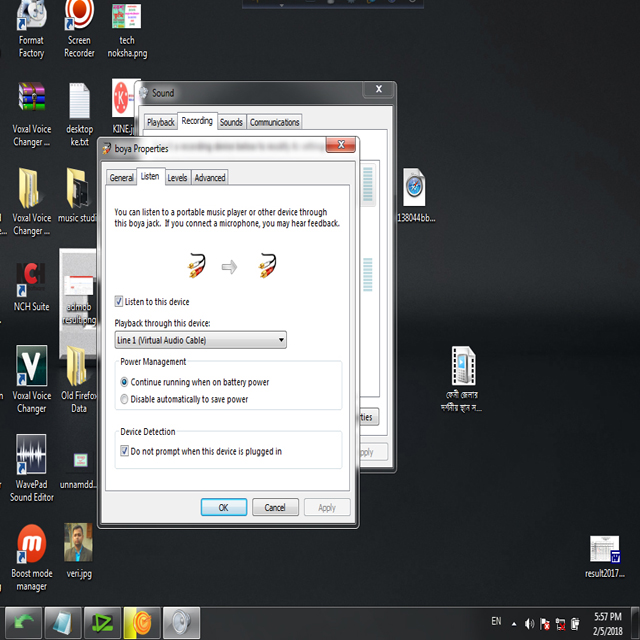Viewport: 640px width, 640px height.
Task: Switch to the General tab in boya Properties
Action: pos(121,178)
